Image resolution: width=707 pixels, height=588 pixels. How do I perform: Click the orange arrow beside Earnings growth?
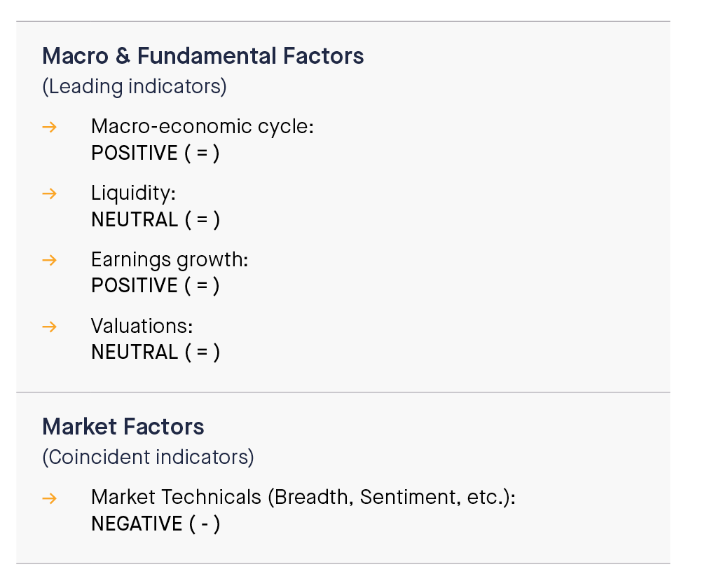click(50, 260)
